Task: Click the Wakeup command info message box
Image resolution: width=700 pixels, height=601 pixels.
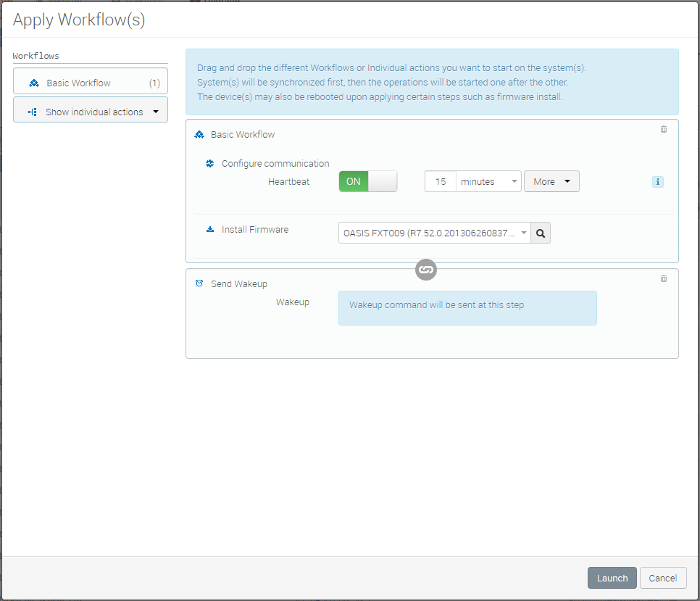Action: [467, 307]
